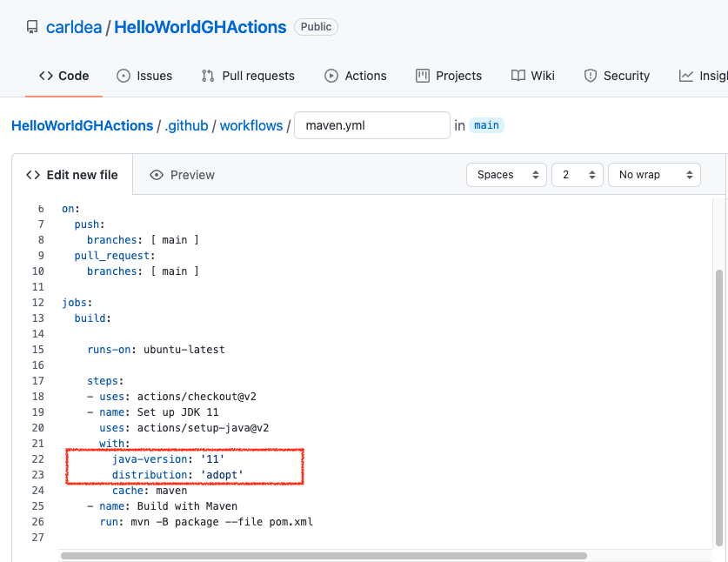The image size is (728, 562).
Task: Click line number 27 in gutter
Action: [38, 538]
